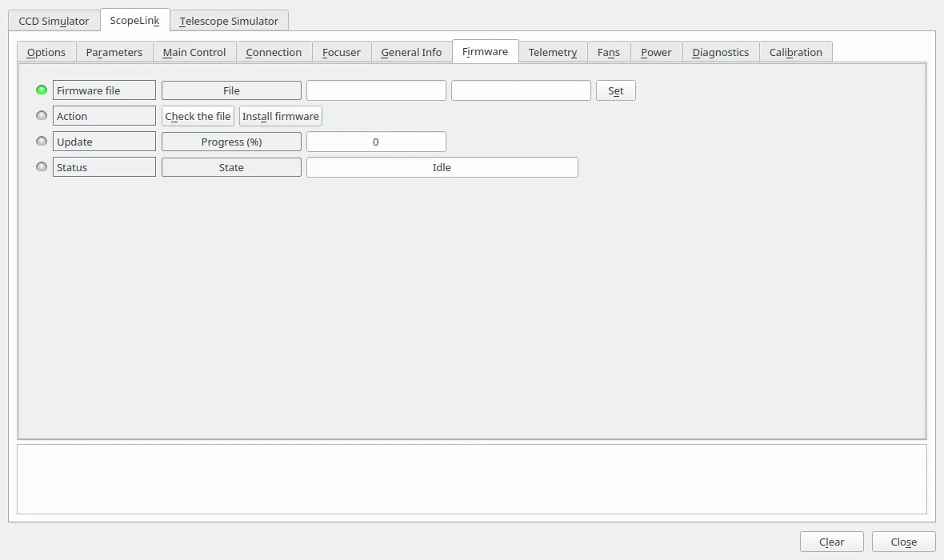The height and width of the screenshot is (560, 944).
Task: Select the Firmware tab
Action: point(486,51)
